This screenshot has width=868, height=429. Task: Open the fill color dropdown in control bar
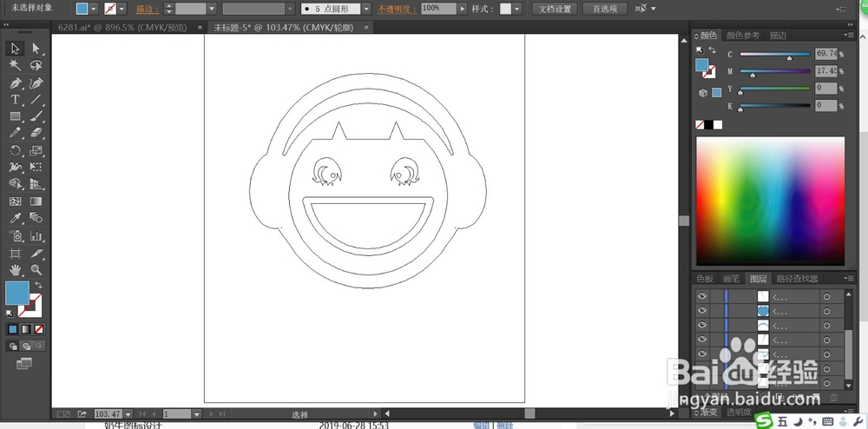click(94, 9)
